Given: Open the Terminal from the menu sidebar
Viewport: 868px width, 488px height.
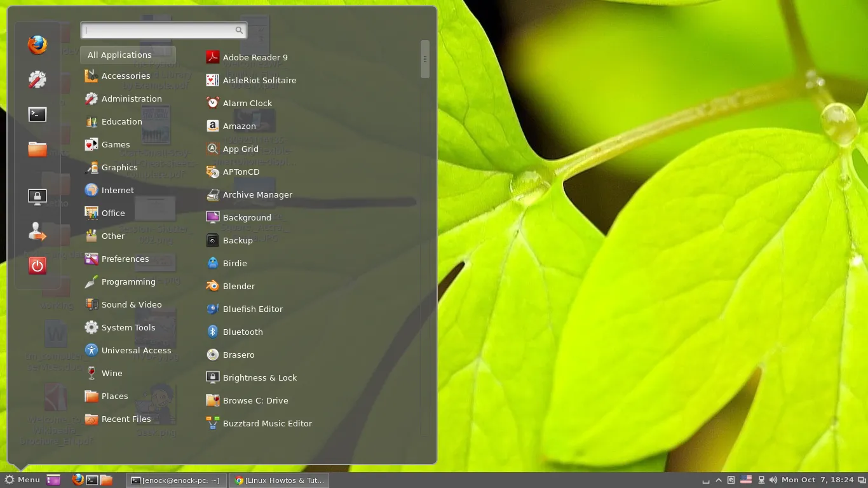Looking at the screenshot, I should (x=37, y=114).
